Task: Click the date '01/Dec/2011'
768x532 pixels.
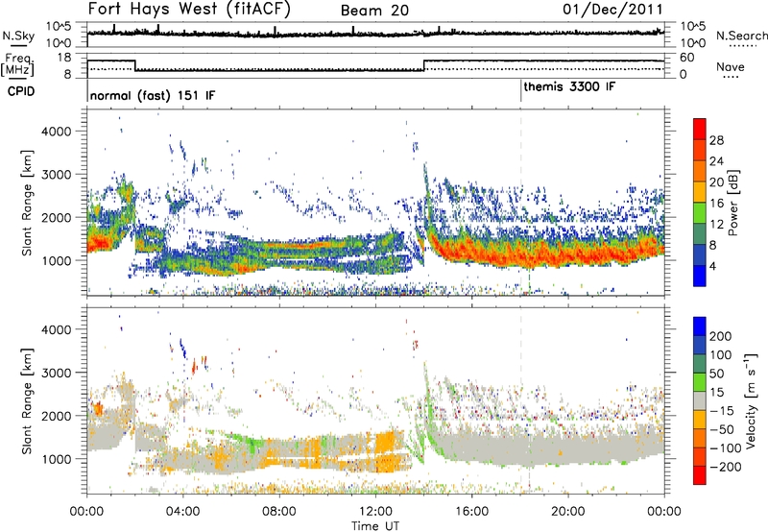Action: tap(612, 10)
